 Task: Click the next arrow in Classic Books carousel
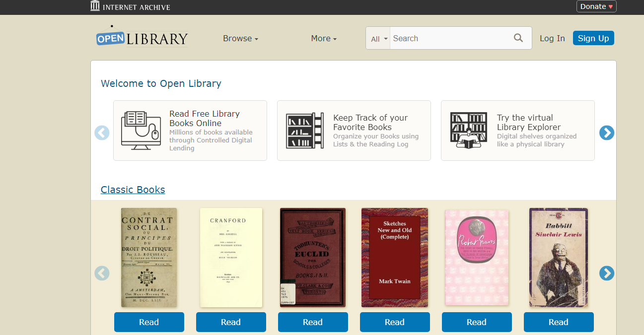click(607, 273)
